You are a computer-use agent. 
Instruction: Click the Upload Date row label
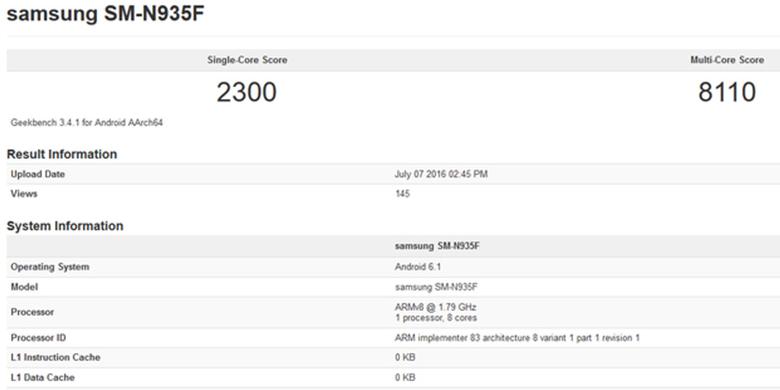38,175
